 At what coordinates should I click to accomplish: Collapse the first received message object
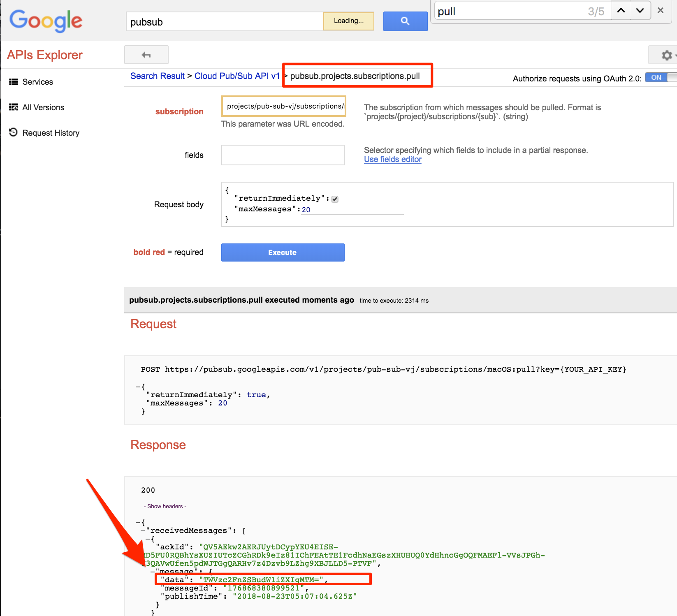148,539
